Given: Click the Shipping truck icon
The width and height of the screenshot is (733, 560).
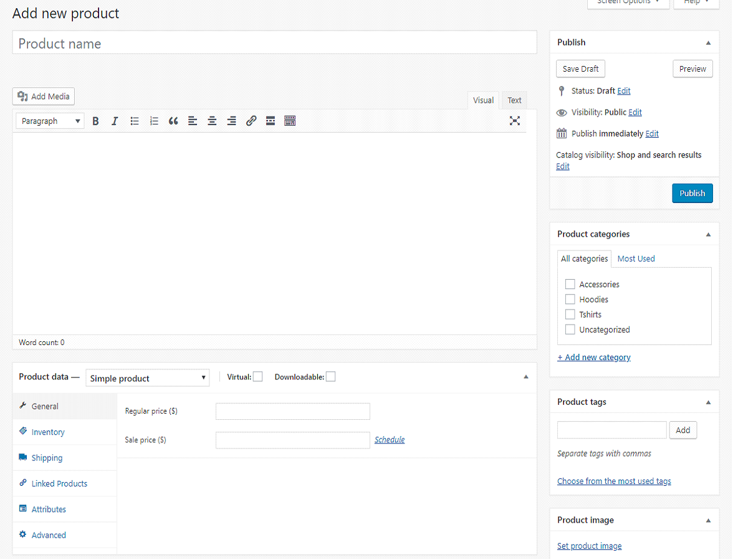Looking at the screenshot, I should point(23,457).
